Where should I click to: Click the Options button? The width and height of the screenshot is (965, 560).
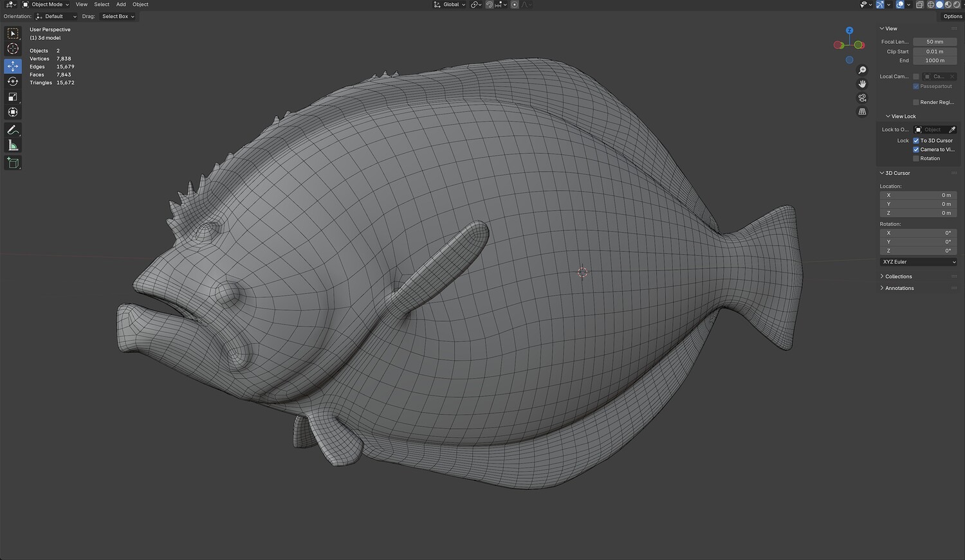tap(953, 17)
